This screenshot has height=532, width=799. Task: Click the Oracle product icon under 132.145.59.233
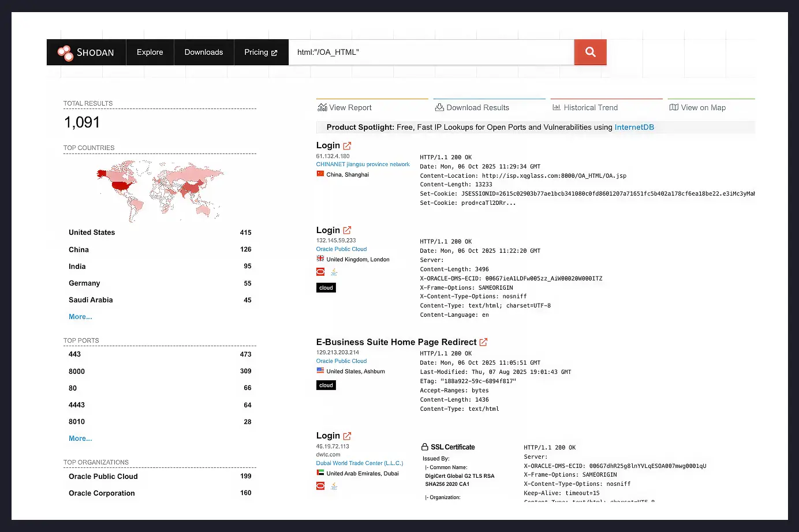pyautogui.click(x=320, y=271)
